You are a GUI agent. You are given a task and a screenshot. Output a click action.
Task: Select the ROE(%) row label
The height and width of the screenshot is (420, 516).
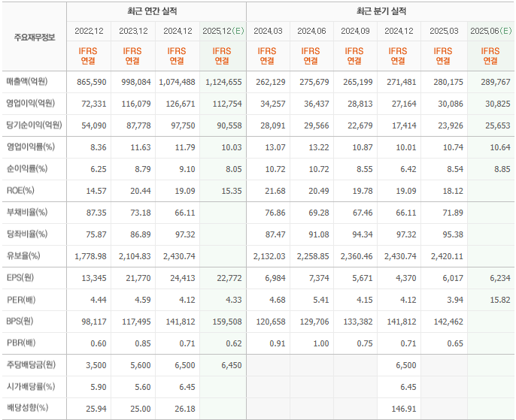20,191
